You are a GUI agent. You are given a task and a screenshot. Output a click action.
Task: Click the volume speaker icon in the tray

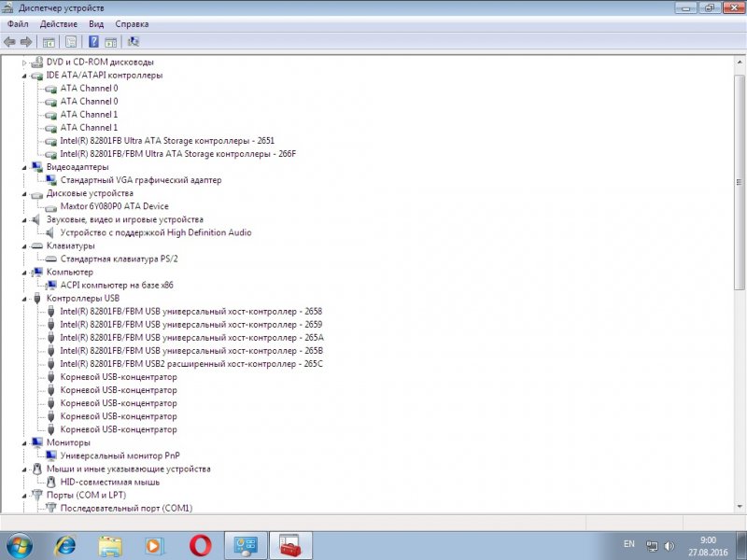(x=669, y=545)
